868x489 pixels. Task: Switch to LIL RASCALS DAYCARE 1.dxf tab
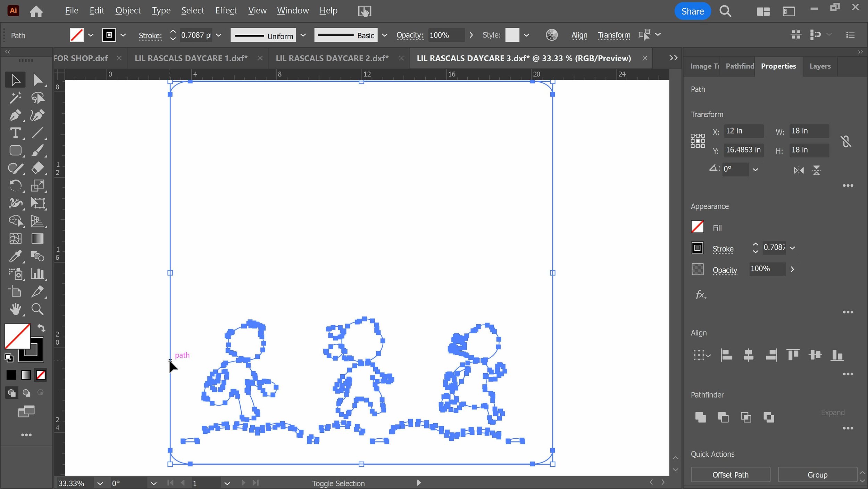(x=191, y=58)
